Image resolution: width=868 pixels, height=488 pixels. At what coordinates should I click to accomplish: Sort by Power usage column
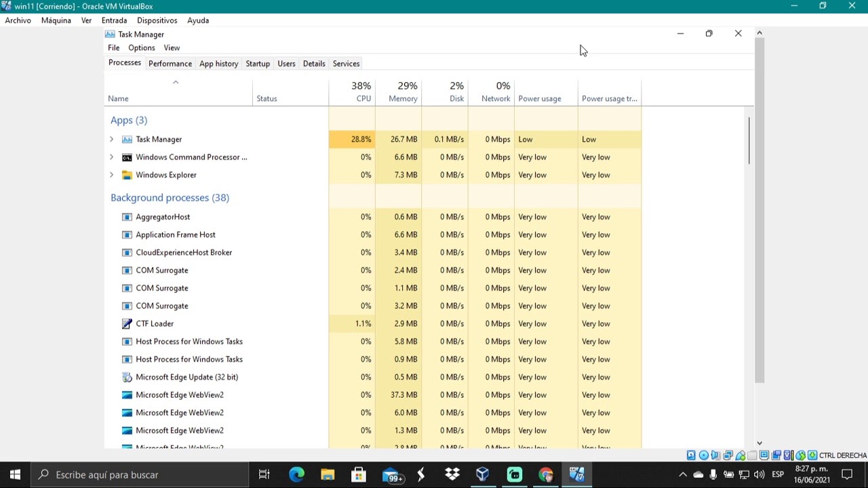click(546, 92)
